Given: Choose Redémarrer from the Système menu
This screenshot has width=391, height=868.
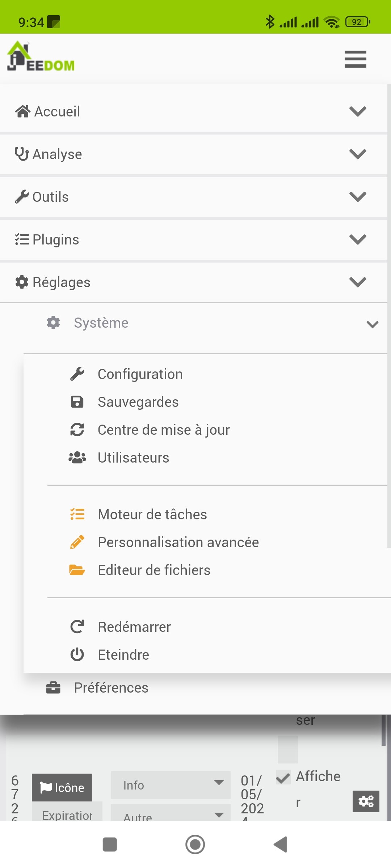Looking at the screenshot, I should pos(134,627).
